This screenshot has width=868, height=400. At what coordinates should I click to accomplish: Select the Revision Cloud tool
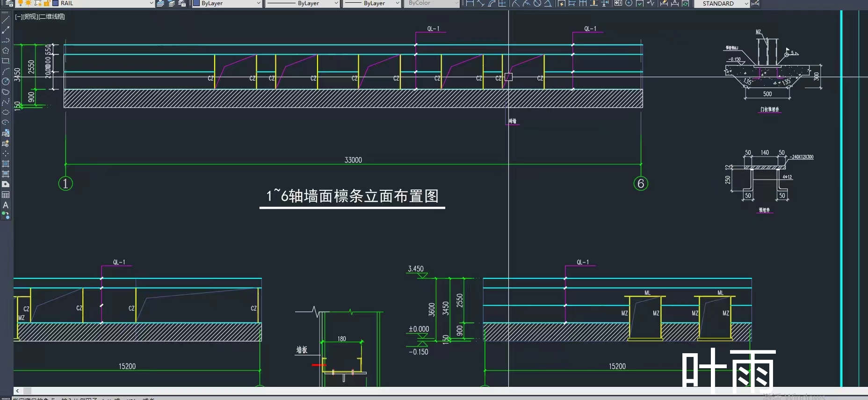tap(6, 92)
